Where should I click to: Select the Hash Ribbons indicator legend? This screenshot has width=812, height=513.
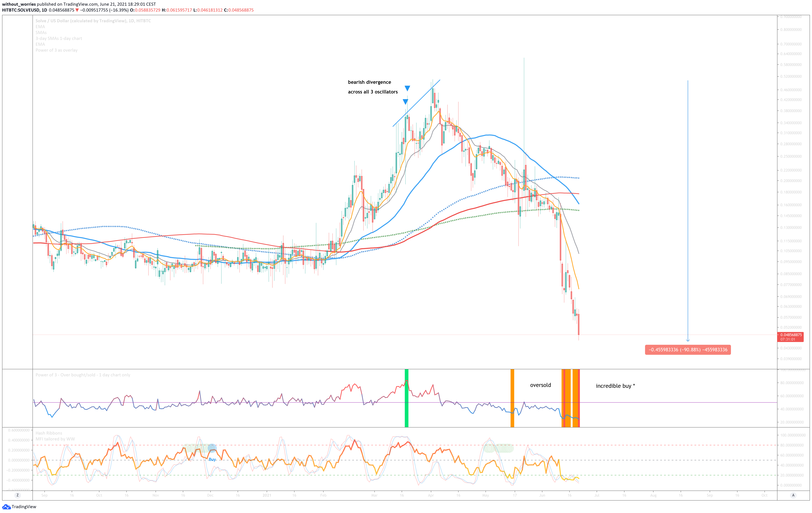tap(49, 433)
